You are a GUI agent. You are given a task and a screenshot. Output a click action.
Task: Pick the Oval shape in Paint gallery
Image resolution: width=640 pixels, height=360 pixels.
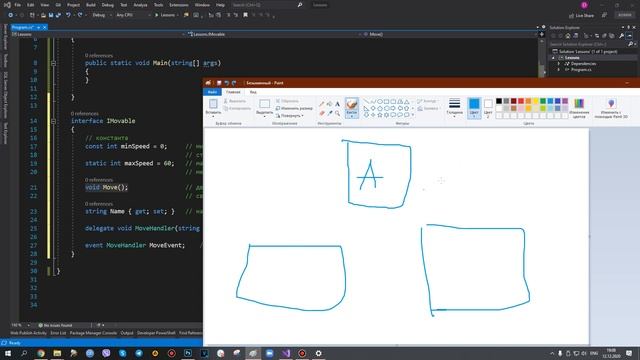point(380,102)
